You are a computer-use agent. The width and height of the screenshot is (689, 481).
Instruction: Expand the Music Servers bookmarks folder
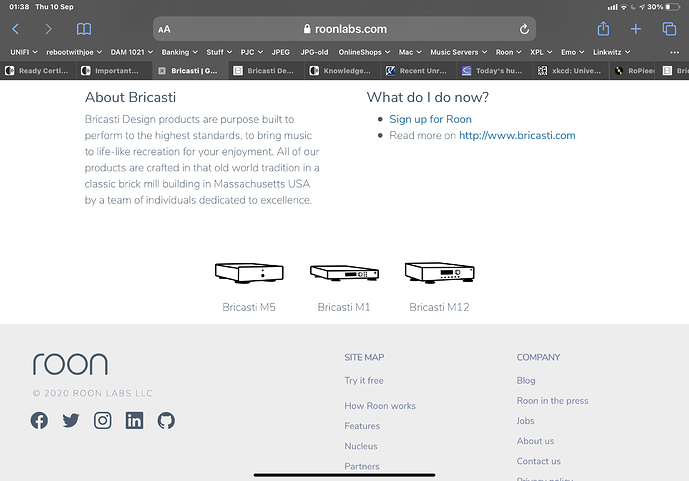coord(458,52)
